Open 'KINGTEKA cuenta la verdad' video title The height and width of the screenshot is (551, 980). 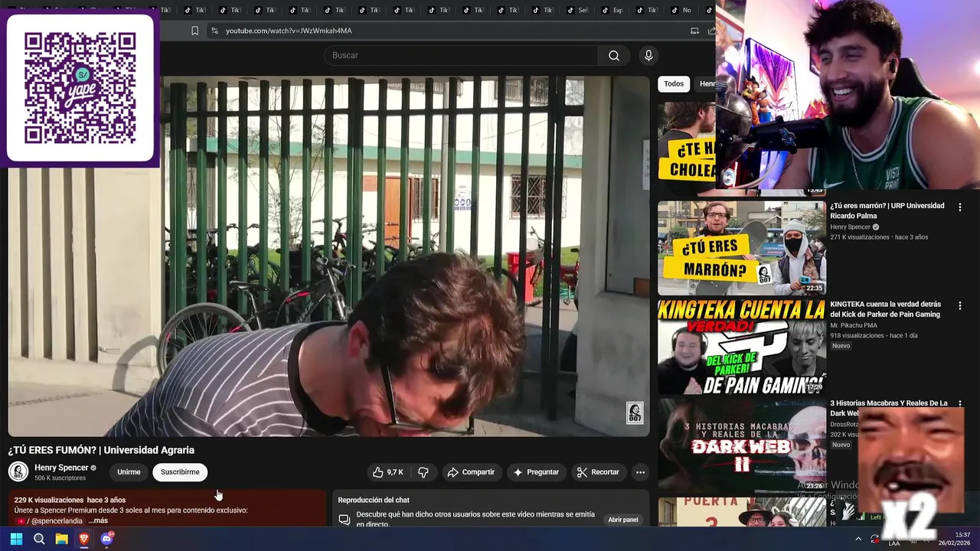[x=886, y=309]
